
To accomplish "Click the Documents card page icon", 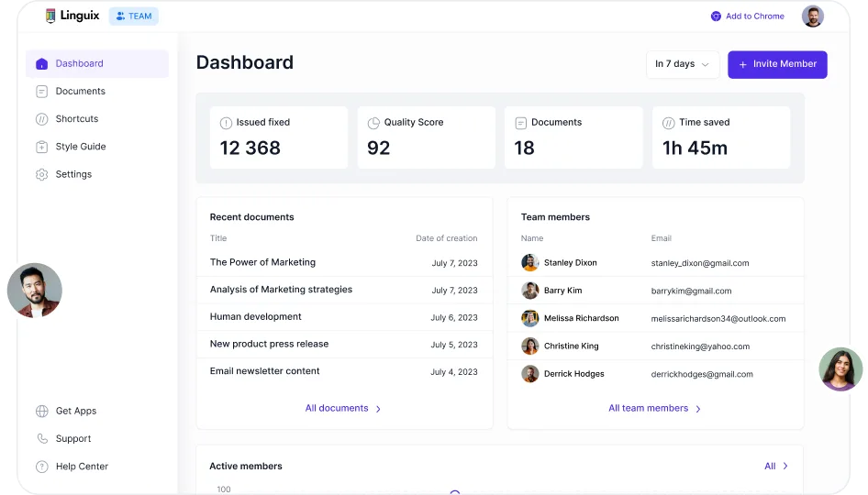I will [x=521, y=123].
